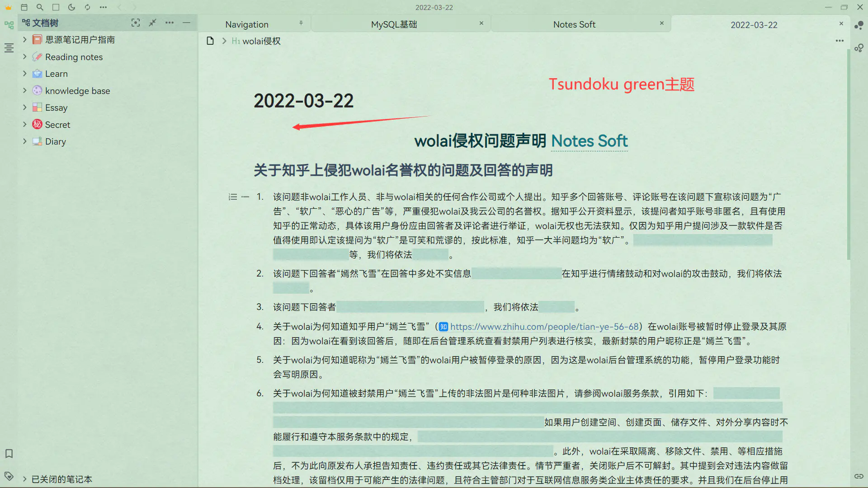
Task: Open tags panel in left dock
Action: [9, 476]
